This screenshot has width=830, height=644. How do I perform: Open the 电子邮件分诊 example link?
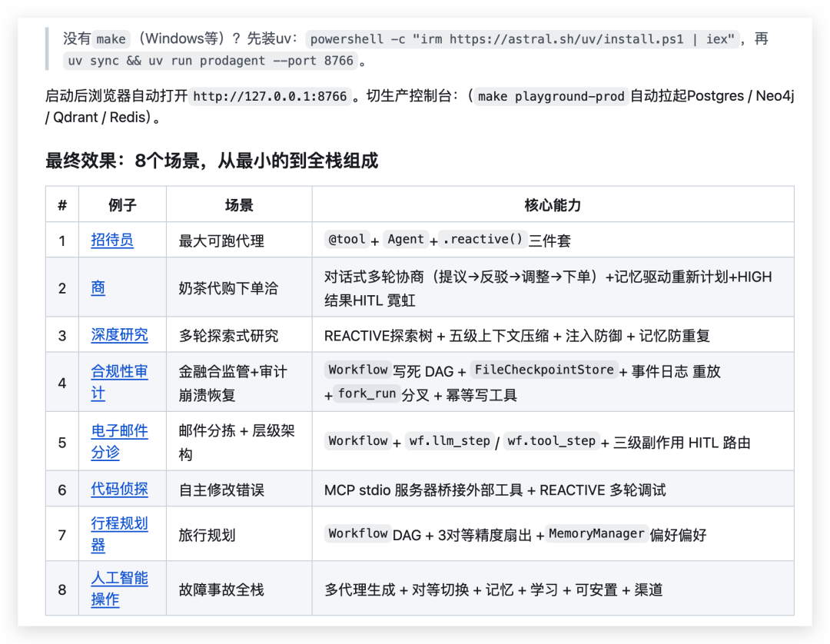tap(119, 441)
